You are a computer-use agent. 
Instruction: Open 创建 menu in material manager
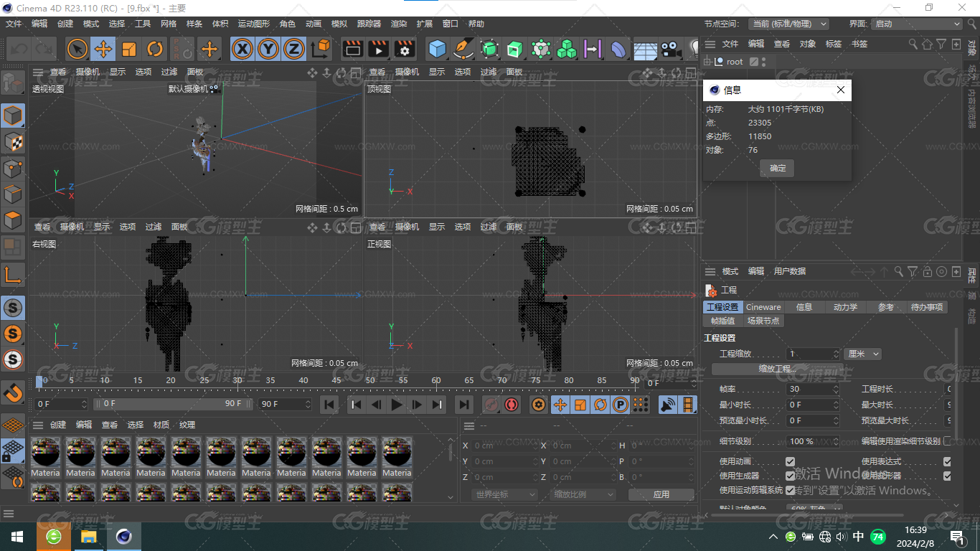(58, 425)
